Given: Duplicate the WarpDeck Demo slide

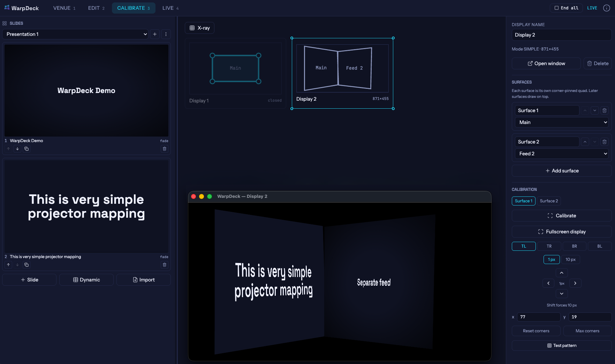Looking at the screenshot, I should coord(26,149).
